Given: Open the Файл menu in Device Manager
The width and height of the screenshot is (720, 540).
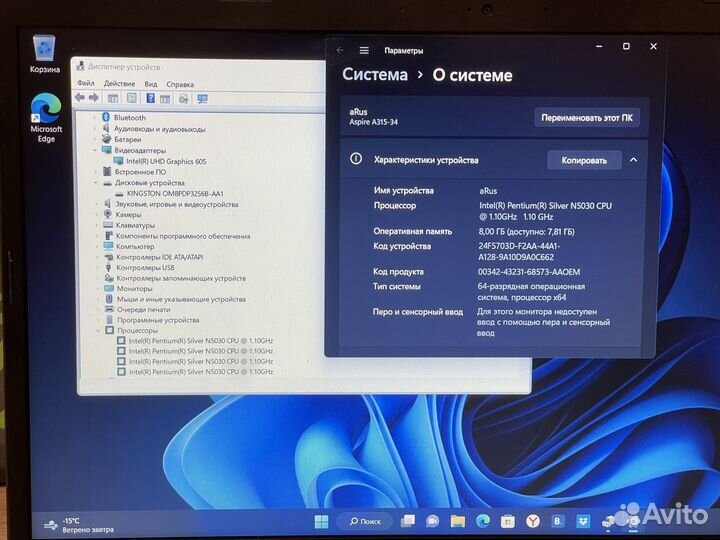Looking at the screenshot, I should click(86, 83).
